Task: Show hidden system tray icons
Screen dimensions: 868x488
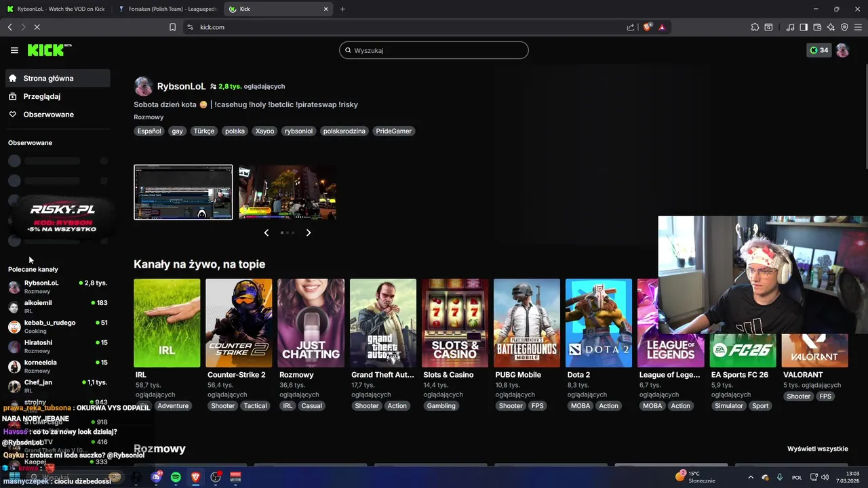Action: point(751,477)
